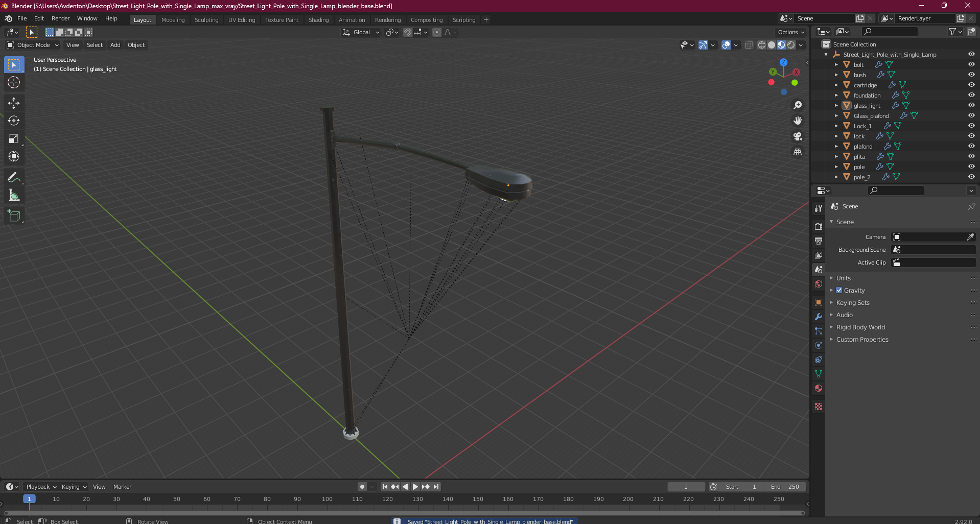The width and height of the screenshot is (980, 524).
Task: Open the Render menu
Action: (x=60, y=18)
